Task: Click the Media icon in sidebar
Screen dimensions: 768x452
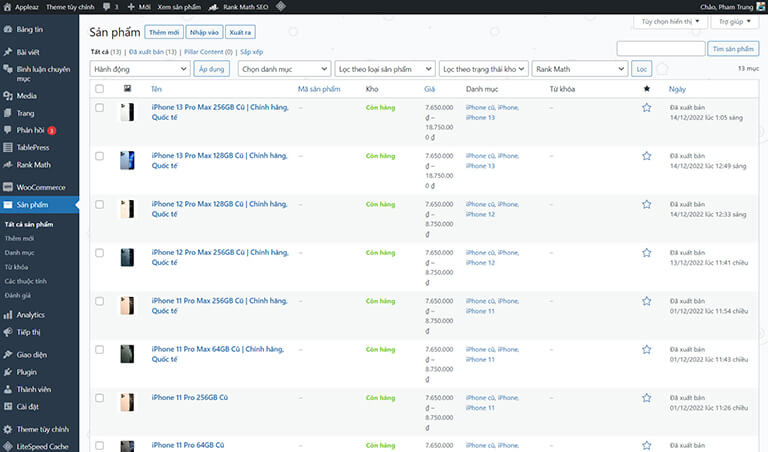Action: click(8, 96)
